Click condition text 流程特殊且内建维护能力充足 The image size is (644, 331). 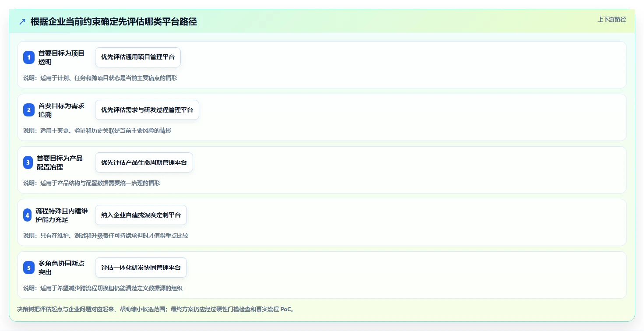(x=62, y=215)
